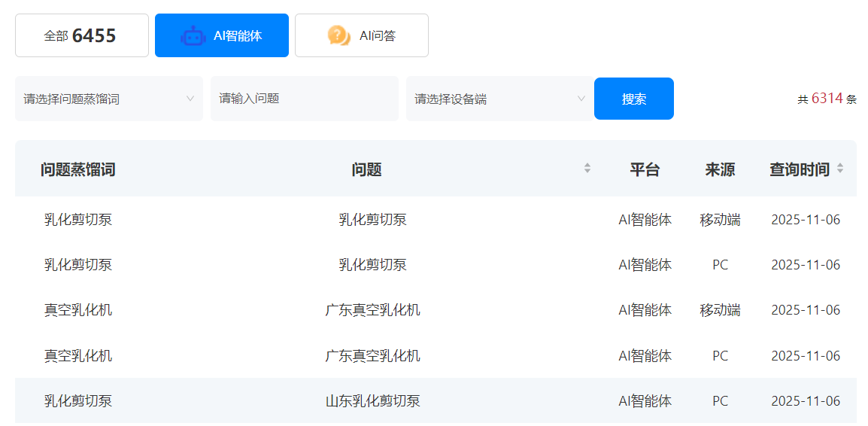Select the 山东乳化剪切泵 question row

pyautogui.click(x=372, y=400)
